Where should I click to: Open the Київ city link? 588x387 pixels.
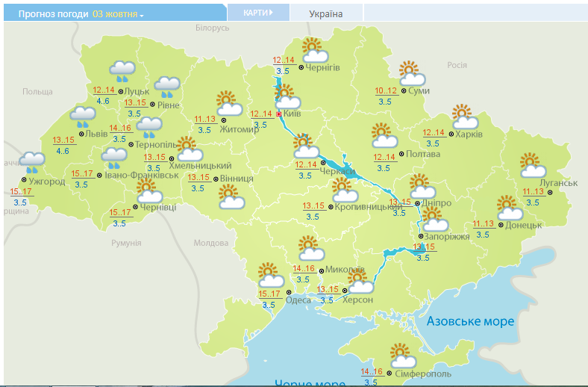[x=293, y=114]
